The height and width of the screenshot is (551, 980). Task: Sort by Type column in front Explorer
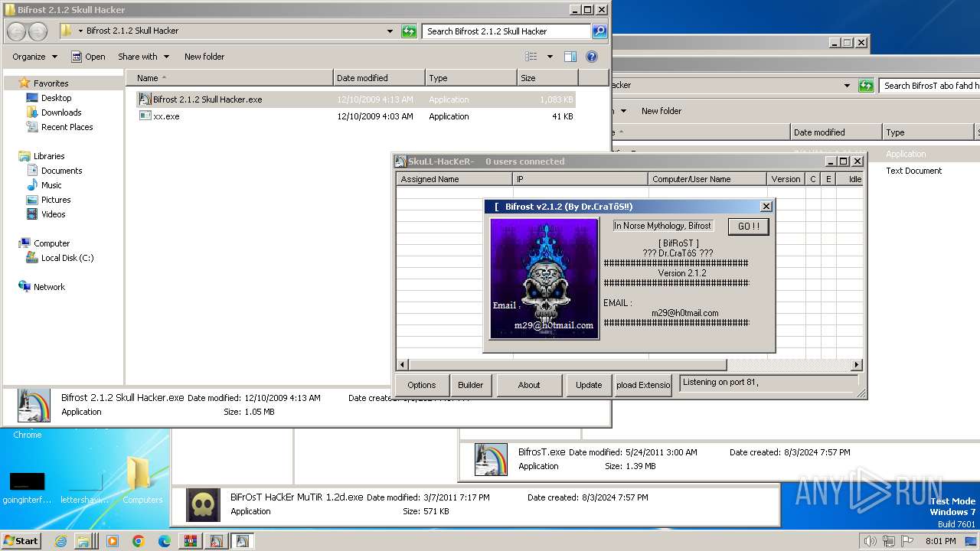[471, 78]
